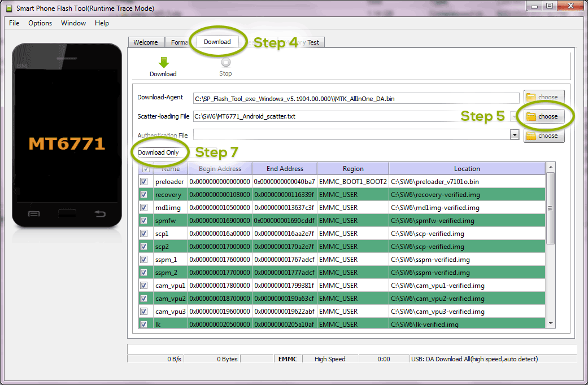Select the recovery-verified.img location cell
Screen dimensions: 588x385
(x=467, y=195)
